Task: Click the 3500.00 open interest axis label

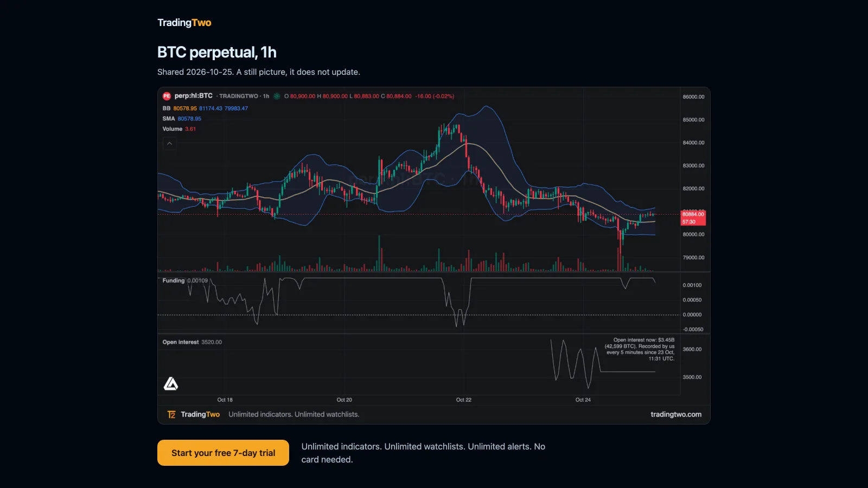Action: coord(692,377)
